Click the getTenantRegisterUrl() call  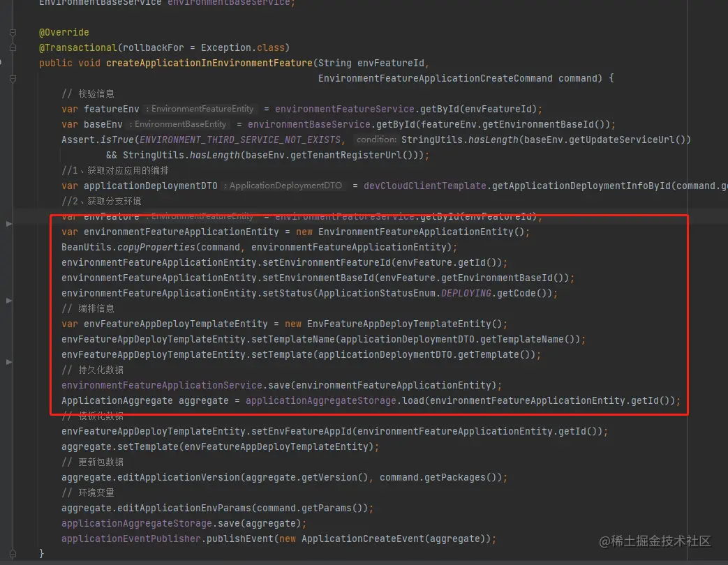tap(353, 155)
